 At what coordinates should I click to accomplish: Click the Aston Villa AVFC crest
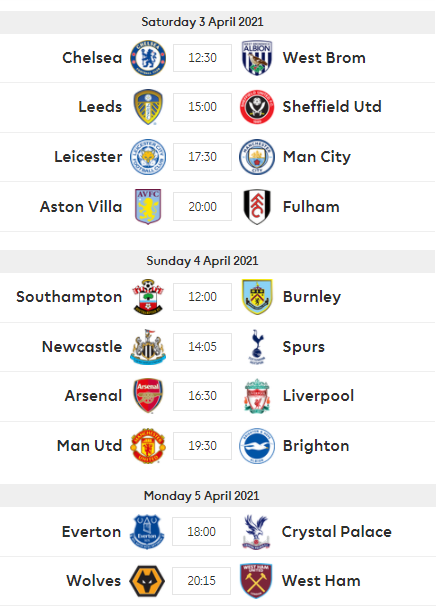[x=148, y=207]
